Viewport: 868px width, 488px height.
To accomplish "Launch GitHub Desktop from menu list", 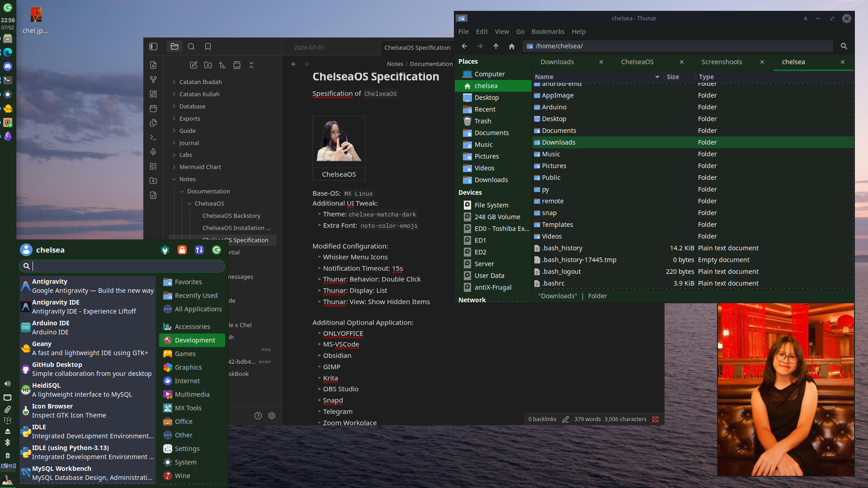I will coord(88,369).
